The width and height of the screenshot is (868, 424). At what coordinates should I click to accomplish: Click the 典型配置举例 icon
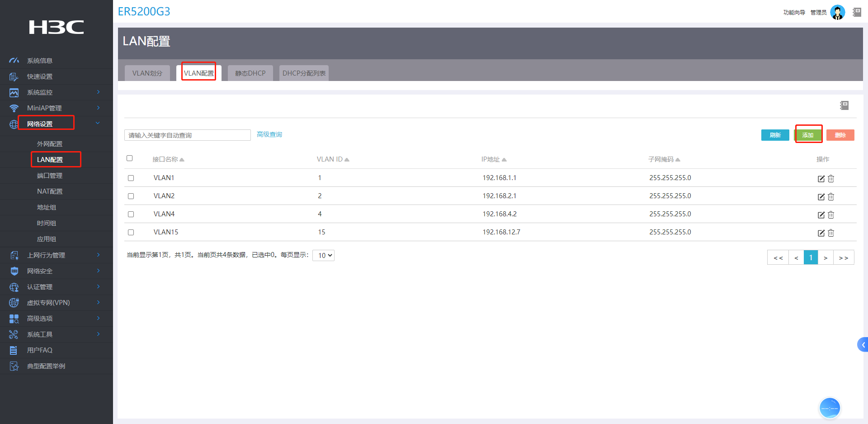(14, 366)
